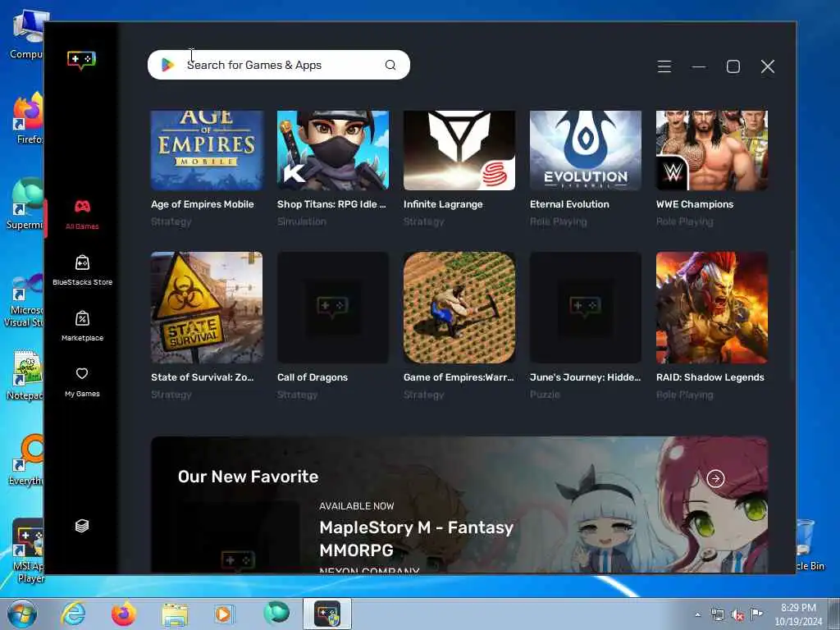Minimize the BlueStacks window

tap(699, 66)
